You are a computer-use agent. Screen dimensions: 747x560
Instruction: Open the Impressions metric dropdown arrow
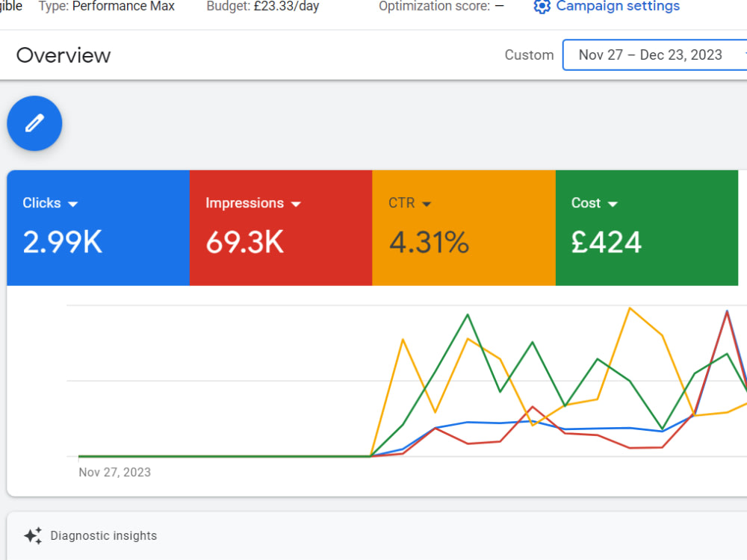point(296,204)
